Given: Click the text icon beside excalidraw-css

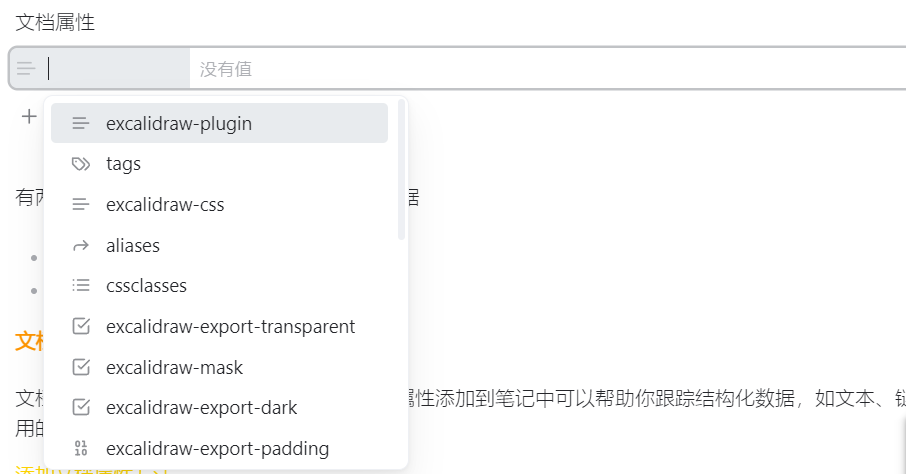Looking at the screenshot, I should (81, 205).
